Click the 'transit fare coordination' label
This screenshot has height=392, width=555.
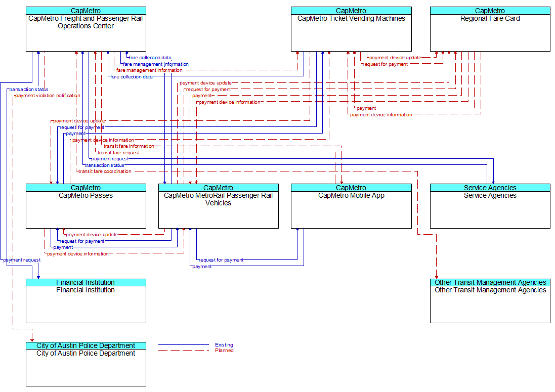click(105, 171)
